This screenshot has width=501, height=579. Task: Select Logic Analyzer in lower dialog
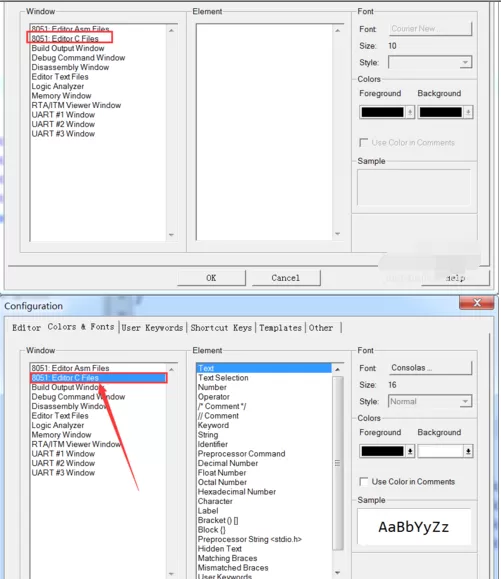[x=58, y=425]
